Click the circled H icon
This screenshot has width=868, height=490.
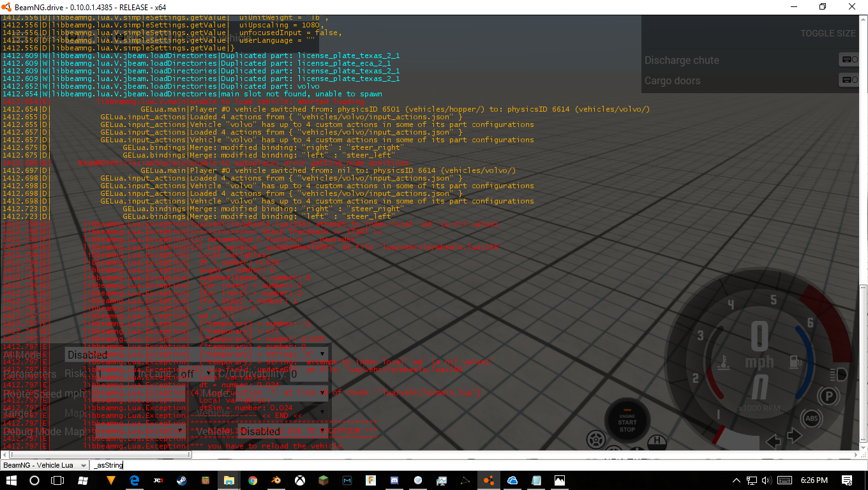coord(656,442)
